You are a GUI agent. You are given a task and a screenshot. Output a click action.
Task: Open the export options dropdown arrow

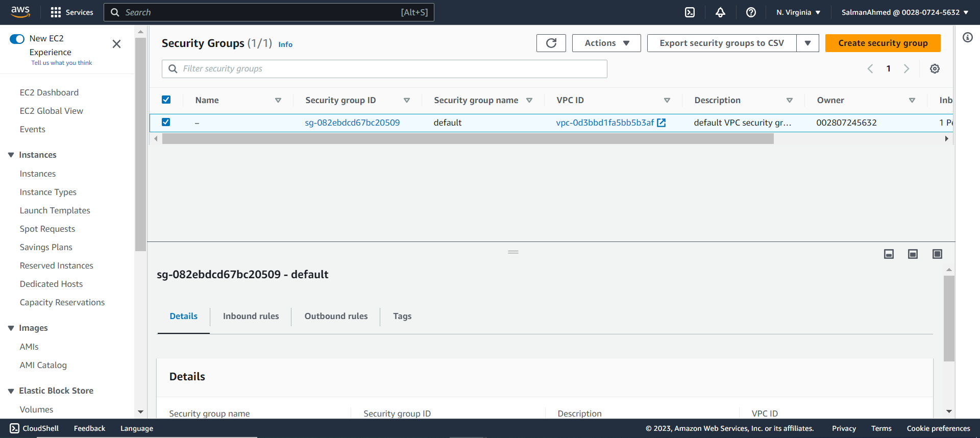[x=807, y=43]
